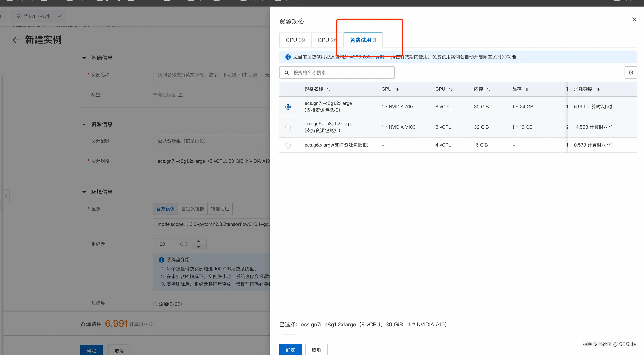Collapse the 基础信息 section
This screenshot has height=355, width=644.
pos(84,58)
